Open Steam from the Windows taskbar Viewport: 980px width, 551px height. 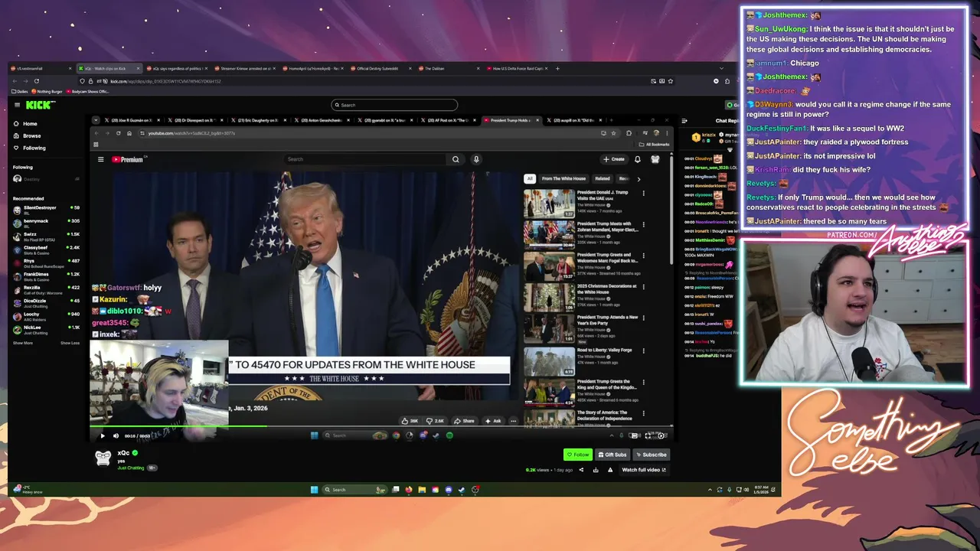pos(462,490)
